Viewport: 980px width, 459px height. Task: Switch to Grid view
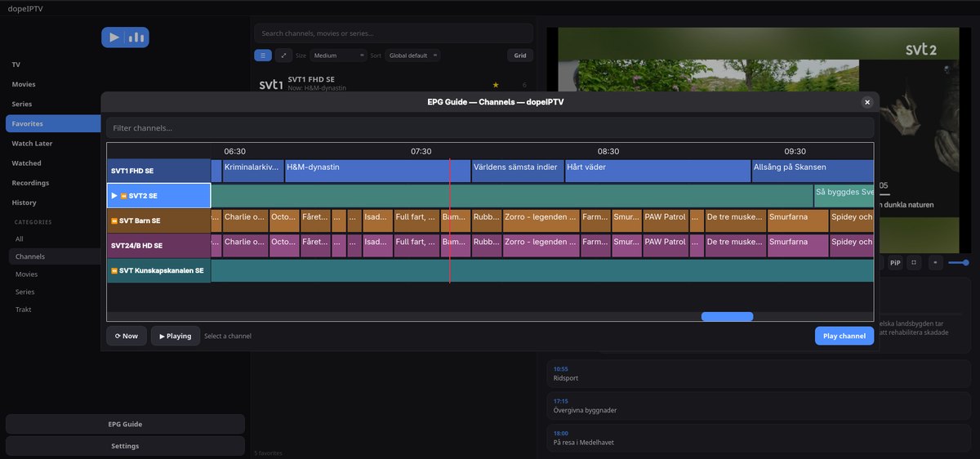coord(519,56)
